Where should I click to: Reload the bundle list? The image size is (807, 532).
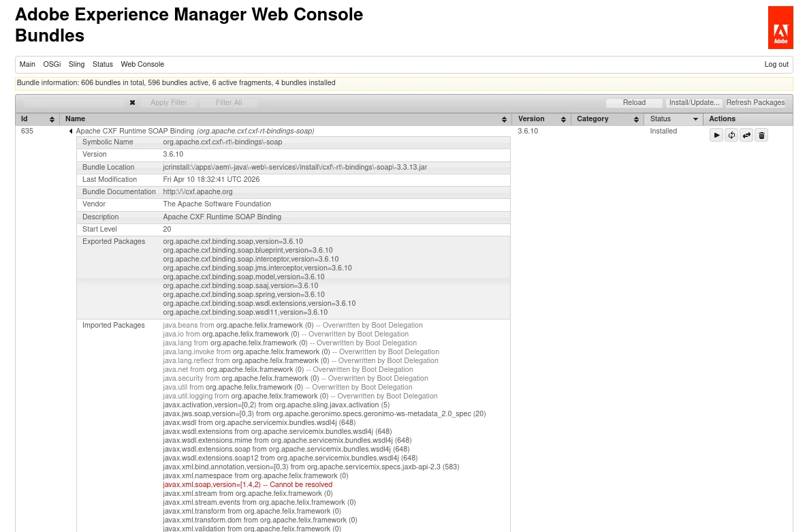(x=634, y=102)
